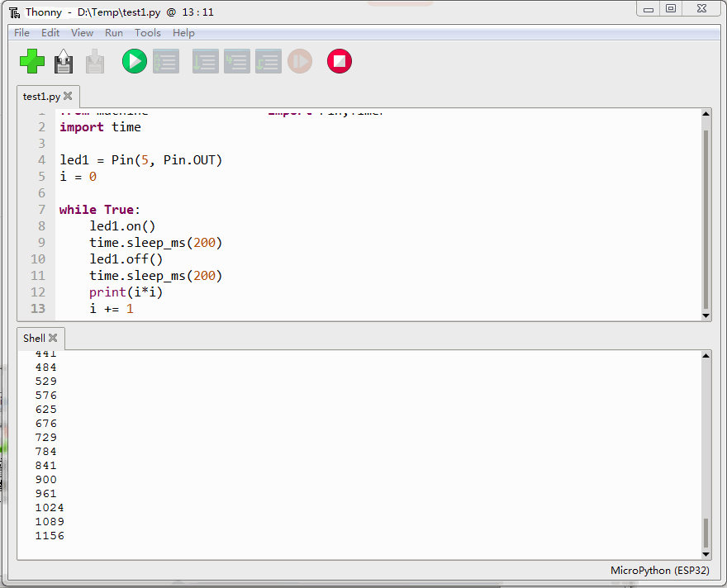Click the Thonny title bar app icon

click(x=14, y=12)
